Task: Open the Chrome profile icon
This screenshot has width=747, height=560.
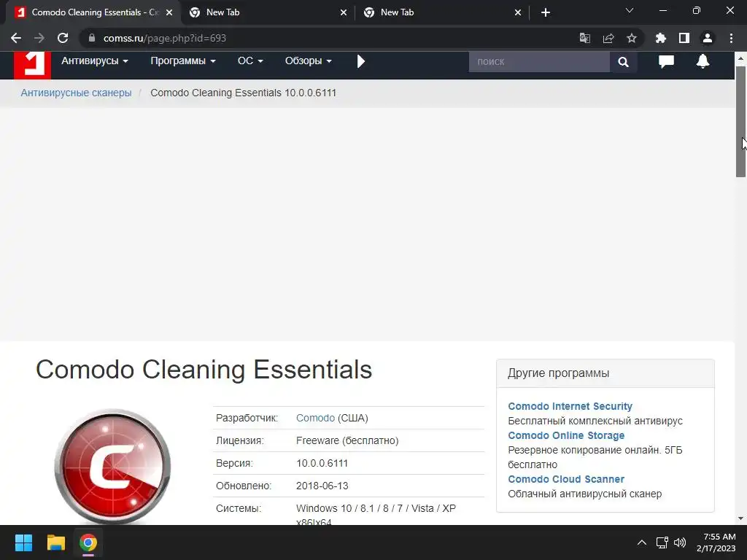Action: pos(708,38)
